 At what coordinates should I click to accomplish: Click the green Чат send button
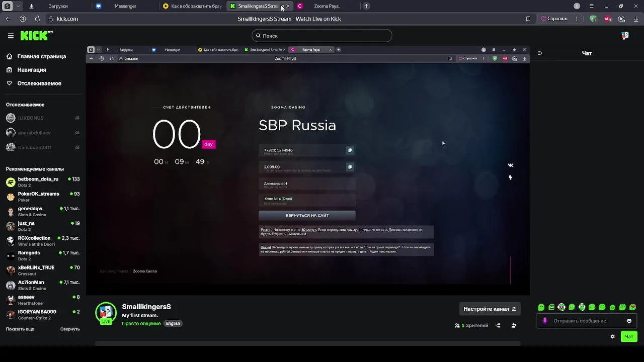click(629, 337)
